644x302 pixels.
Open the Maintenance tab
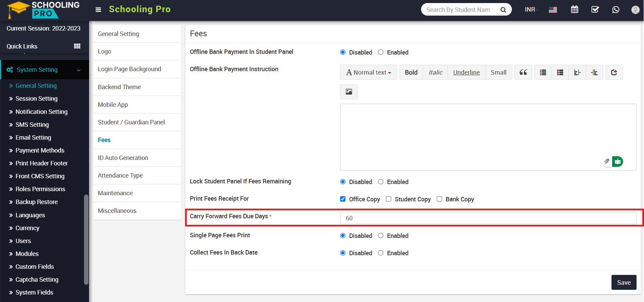(x=137, y=193)
